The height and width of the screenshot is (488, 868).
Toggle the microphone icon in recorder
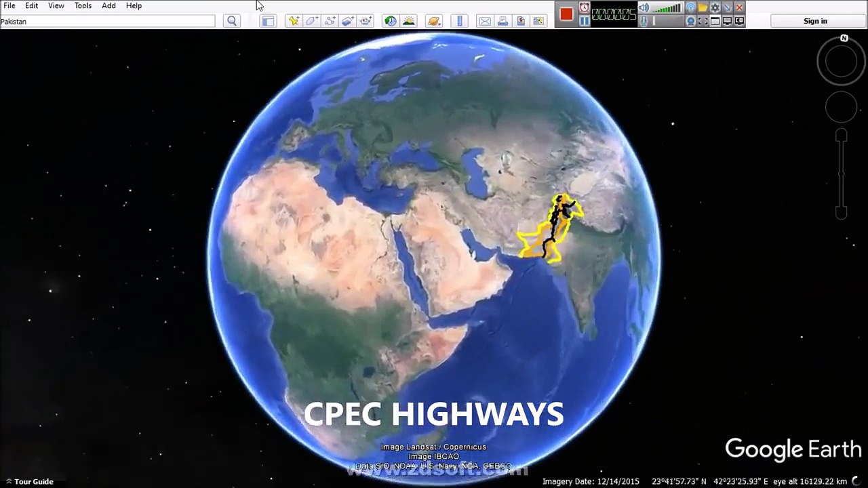click(644, 21)
